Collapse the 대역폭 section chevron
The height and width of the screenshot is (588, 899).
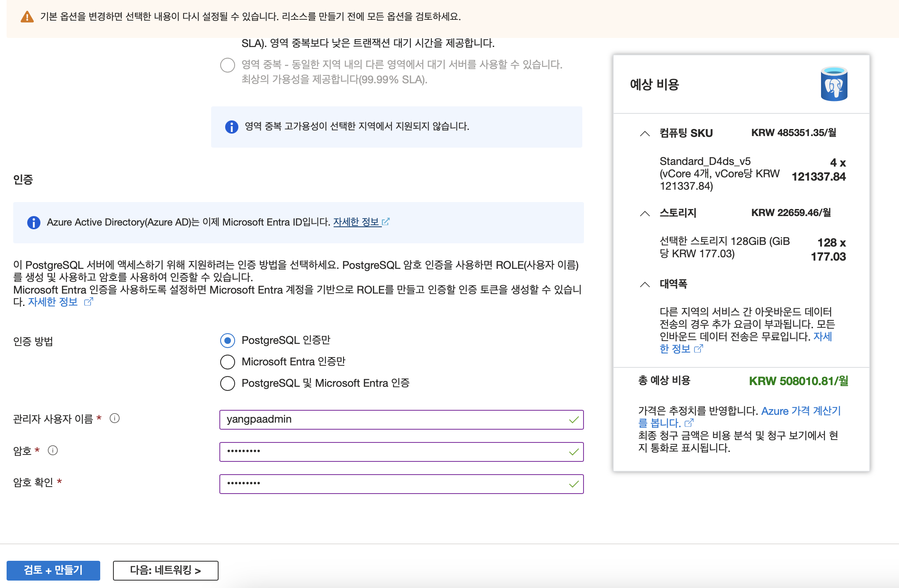[x=645, y=285]
